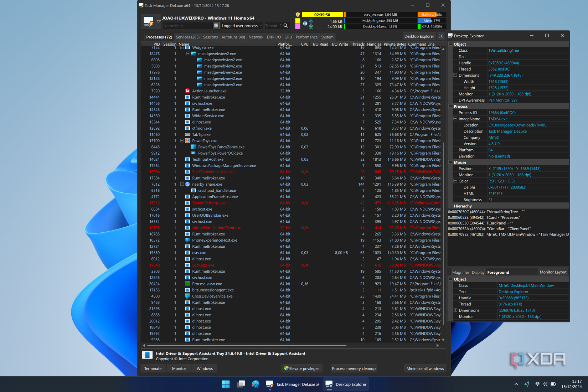This screenshot has height=392, width=588.
Task: Click the volume icon in the system tray
Action: point(545,384)
